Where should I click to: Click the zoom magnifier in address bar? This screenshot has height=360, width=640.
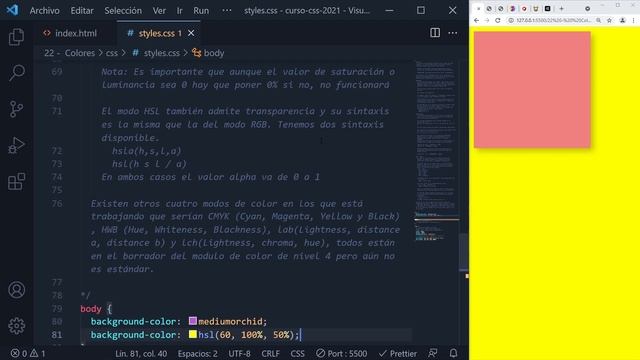598,20
